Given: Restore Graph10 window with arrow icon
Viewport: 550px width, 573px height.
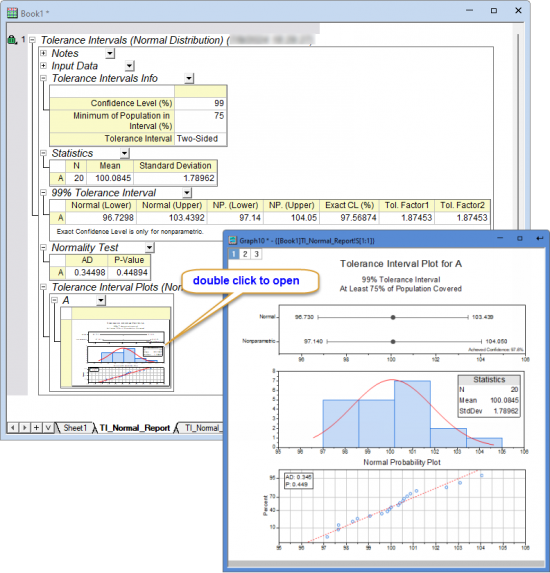Looking at the screenshot, I should click(x=539, y=238).
